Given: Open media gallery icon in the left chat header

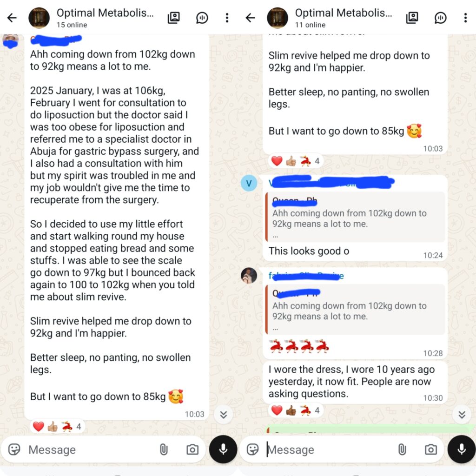Looking at the screenshot, I should 174,18.
